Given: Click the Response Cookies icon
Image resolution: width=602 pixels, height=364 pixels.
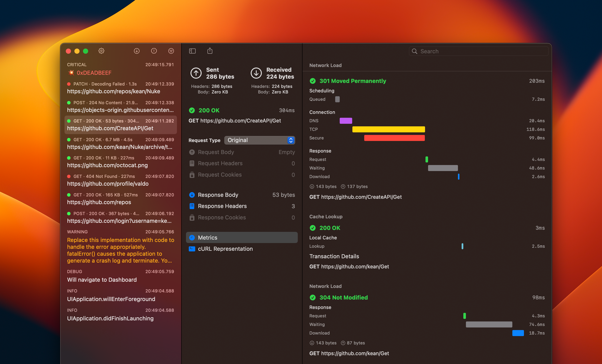Looking at the screenshot, I should tap(192, 217).
